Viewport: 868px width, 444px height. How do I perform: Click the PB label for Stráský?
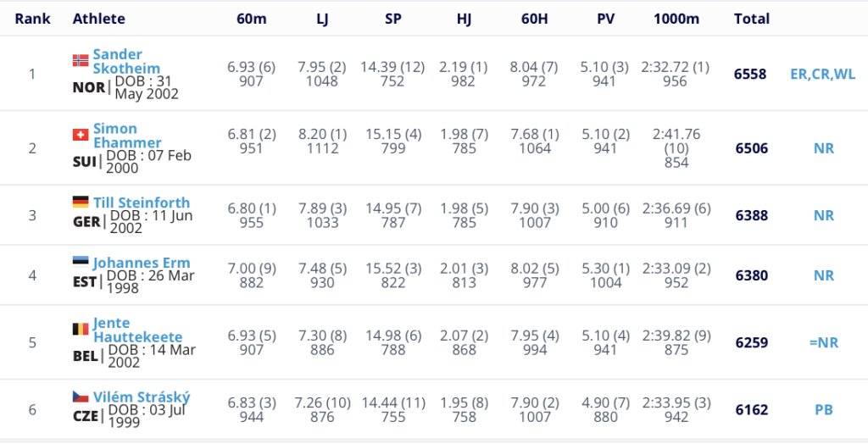[824, 410]
